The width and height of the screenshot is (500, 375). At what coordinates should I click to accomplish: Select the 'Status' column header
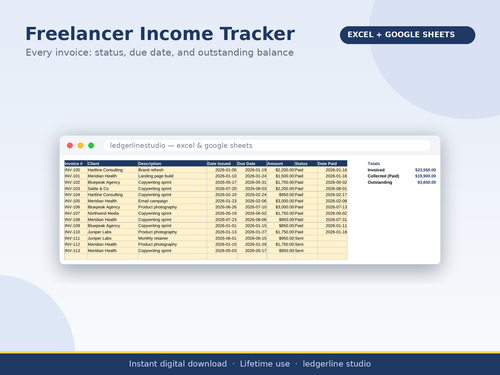(x=306, y=163)
